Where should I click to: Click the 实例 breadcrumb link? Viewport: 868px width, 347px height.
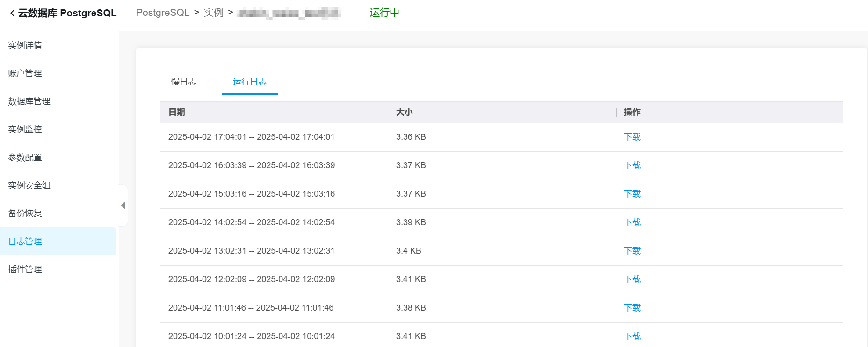tap(213, 13)
